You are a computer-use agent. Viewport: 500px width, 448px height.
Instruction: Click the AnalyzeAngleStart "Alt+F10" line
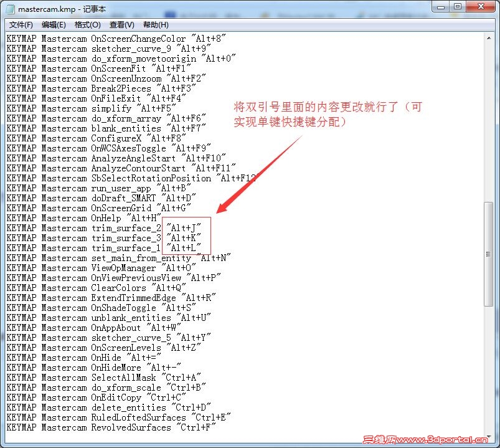point(116,158)
